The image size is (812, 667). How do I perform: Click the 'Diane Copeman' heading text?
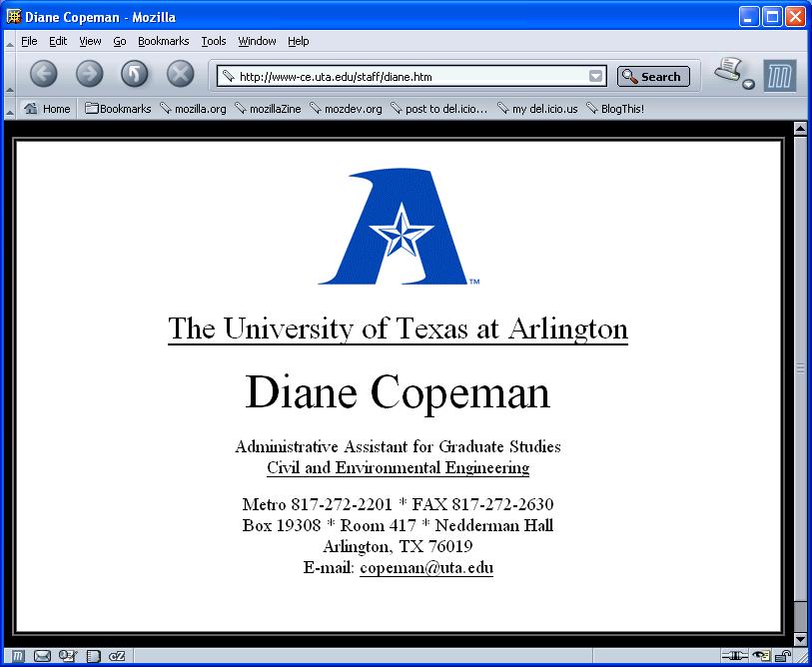398,393
